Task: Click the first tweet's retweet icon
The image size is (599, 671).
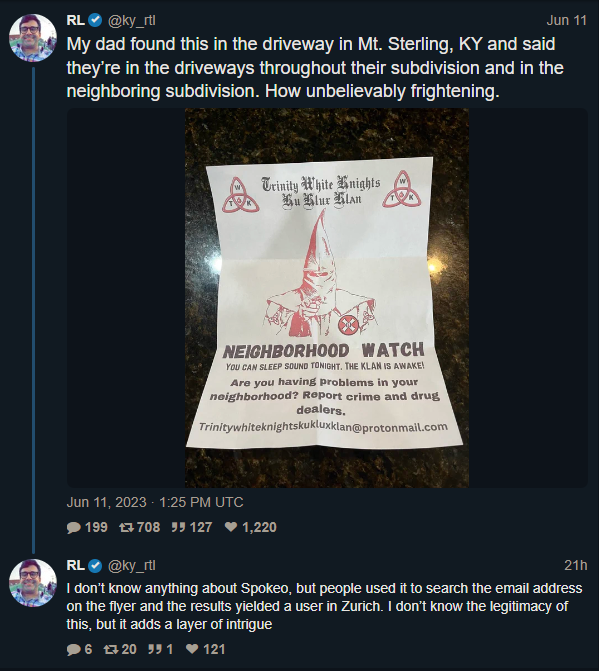Action: pos(126,527)
